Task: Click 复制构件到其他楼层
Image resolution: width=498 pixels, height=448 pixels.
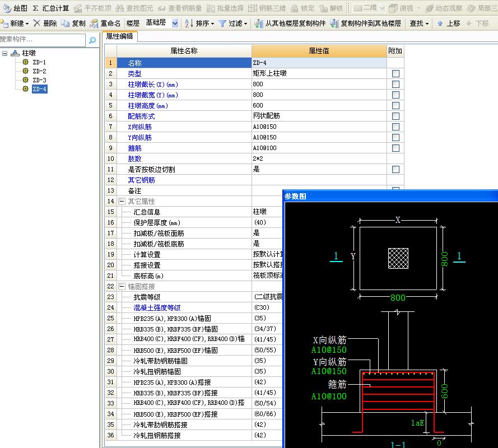Action: tap(365, 23)
